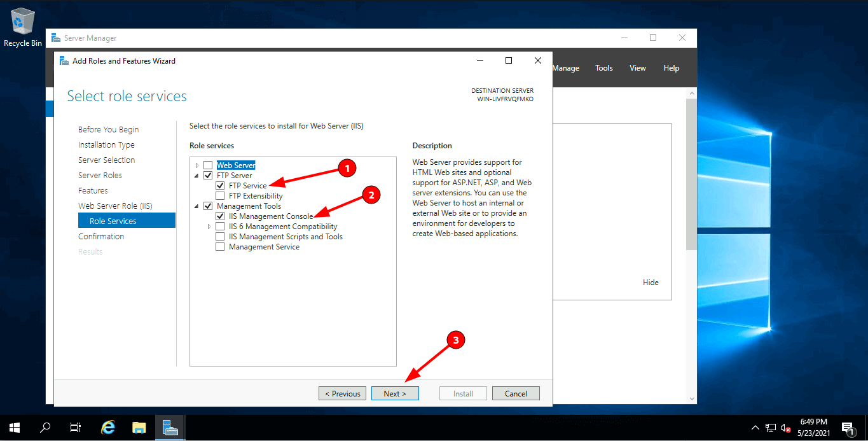The height and width of the screenshot is (441, 868).
Task: Open the Tools menu in Server Manager
Action: point(604,68)
